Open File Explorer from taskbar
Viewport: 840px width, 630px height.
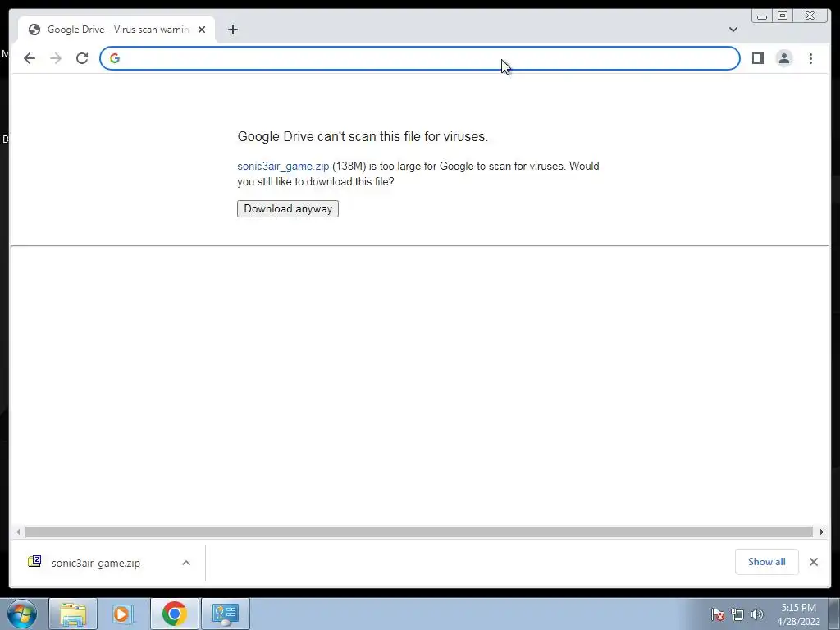click(73, 614)
